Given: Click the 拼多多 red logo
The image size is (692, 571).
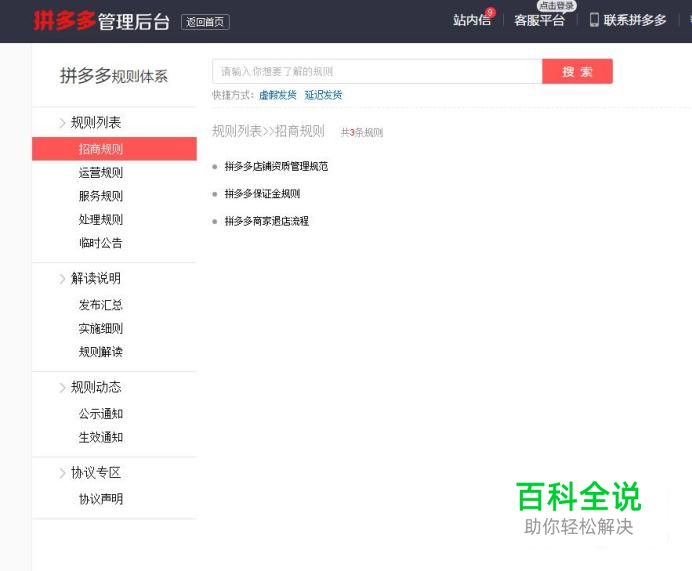Looking at the screenshot, I should pos(65,21).
